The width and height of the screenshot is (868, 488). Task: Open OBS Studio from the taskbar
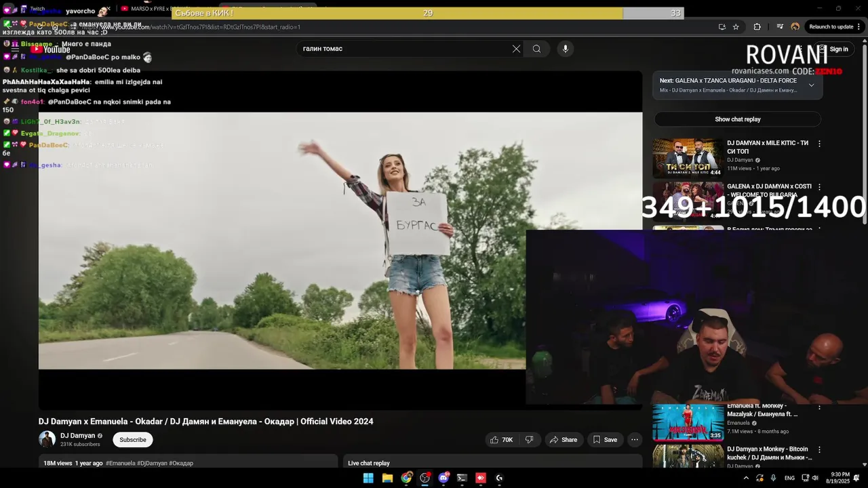point(425,478)
